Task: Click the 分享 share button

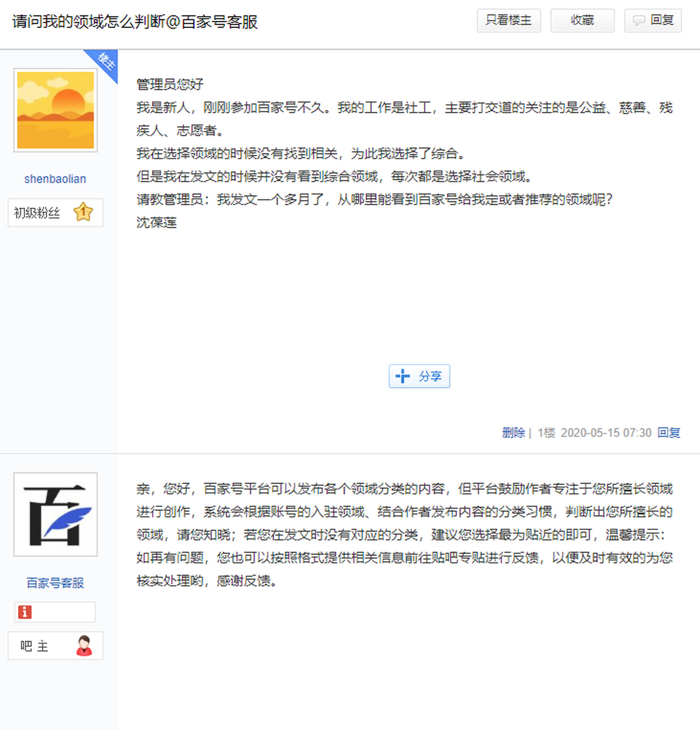Action: [x=419, y=376]
